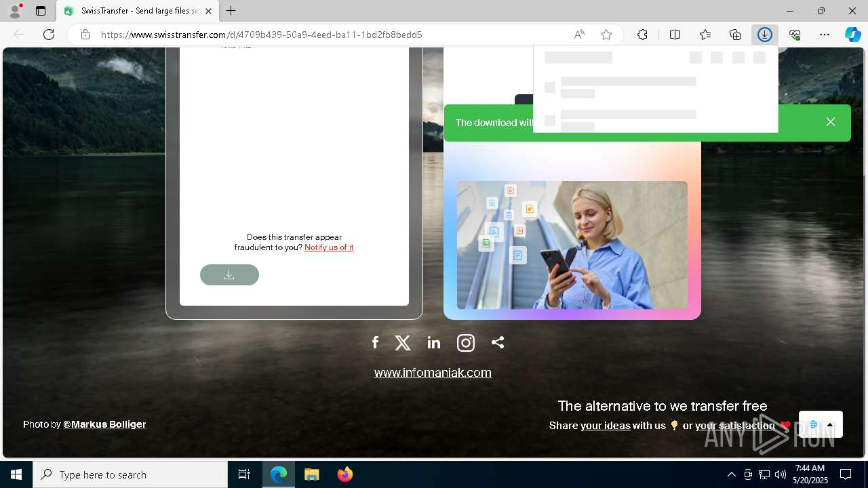Open Copilot sidebar icon
Image resolution: width=868 pixels, height=488 pixels.
(852, 35)
